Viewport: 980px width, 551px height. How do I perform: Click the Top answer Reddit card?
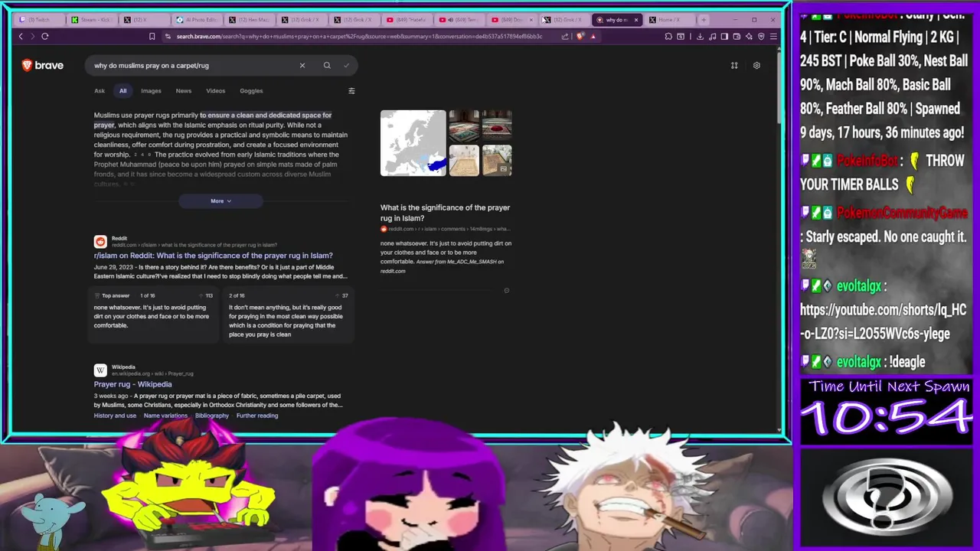(153, 315)
